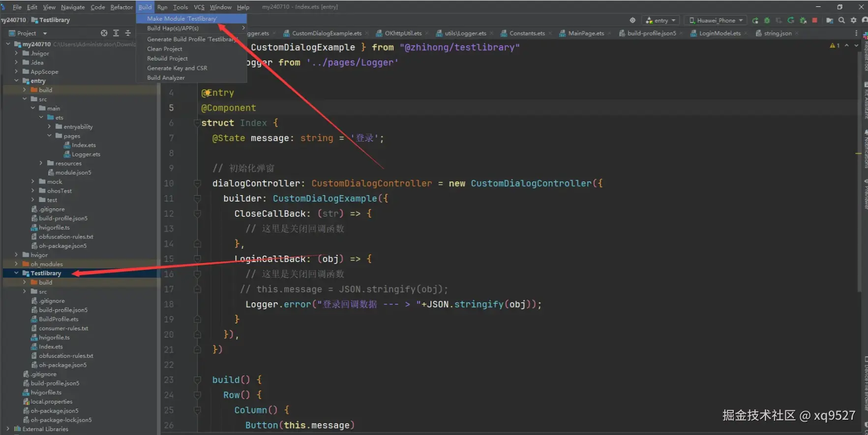Screen dimensions: 868x435
Task: Switch to Constants.ets tab
Action: [x=527, y=33]
